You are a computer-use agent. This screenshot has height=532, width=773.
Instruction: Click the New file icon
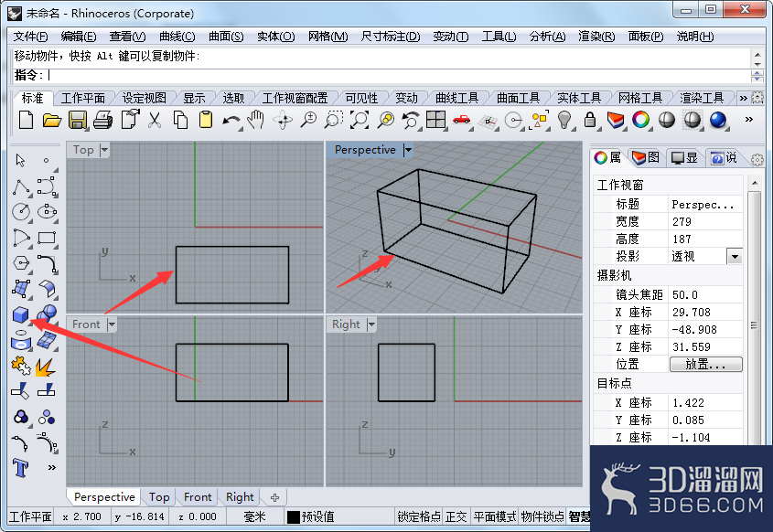[26, 120]
